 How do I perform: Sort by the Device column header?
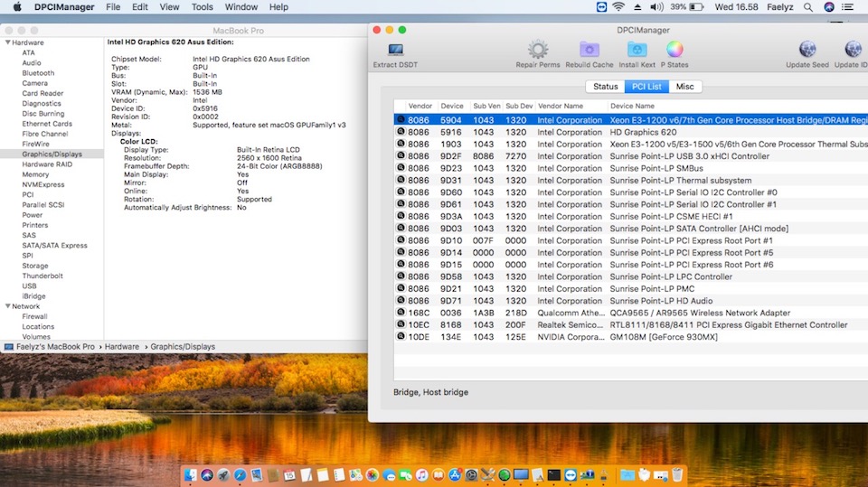coord(452,106)
